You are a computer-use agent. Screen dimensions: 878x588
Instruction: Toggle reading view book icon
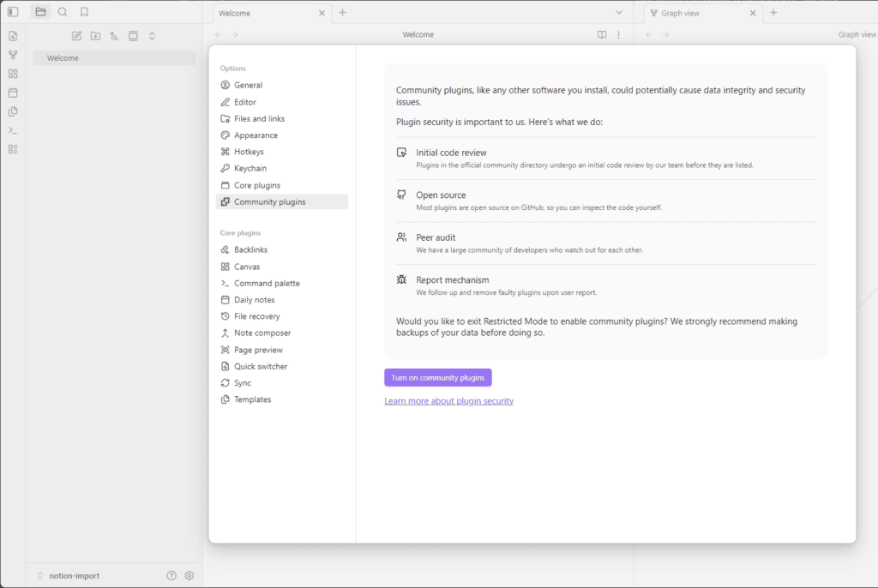pyautogui.click(x=602, y=35)
